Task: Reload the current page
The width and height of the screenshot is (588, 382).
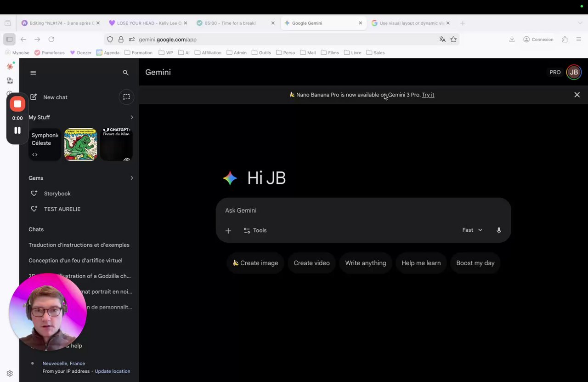Action: [x=51, y=40]
